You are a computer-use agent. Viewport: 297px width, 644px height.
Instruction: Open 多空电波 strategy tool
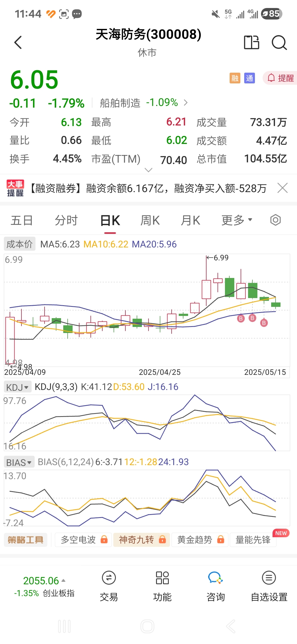(x=84, y=540)
